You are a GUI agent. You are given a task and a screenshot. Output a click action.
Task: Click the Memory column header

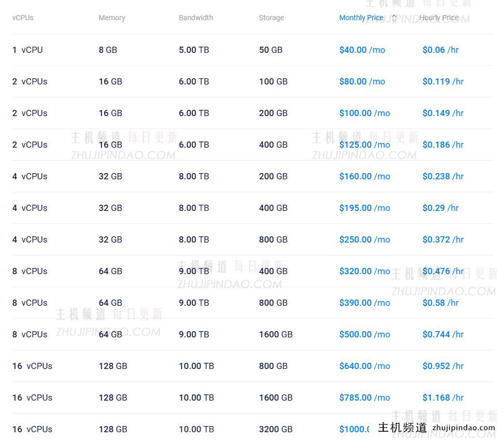[112, 18]
